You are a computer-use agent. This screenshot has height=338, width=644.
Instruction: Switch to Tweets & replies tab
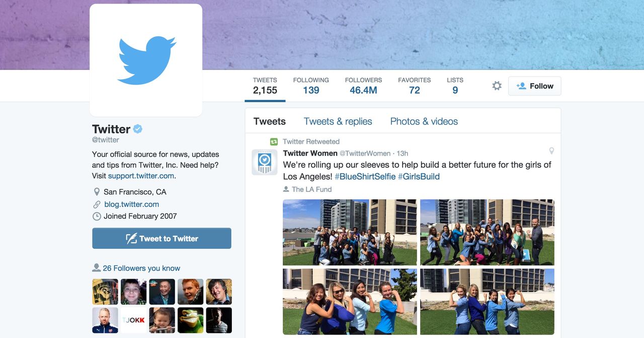[x=338, y=121]
